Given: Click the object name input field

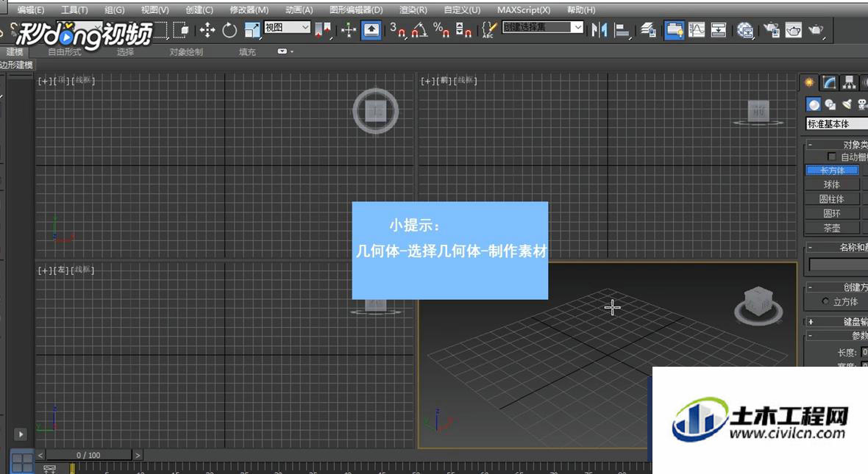Looking at the screenshot, I should click(838, 265).
